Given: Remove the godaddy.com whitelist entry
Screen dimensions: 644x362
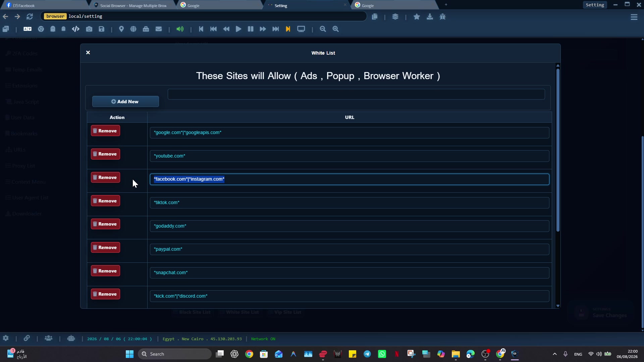Looking at the screenshot, I should (x=105, y=224).
